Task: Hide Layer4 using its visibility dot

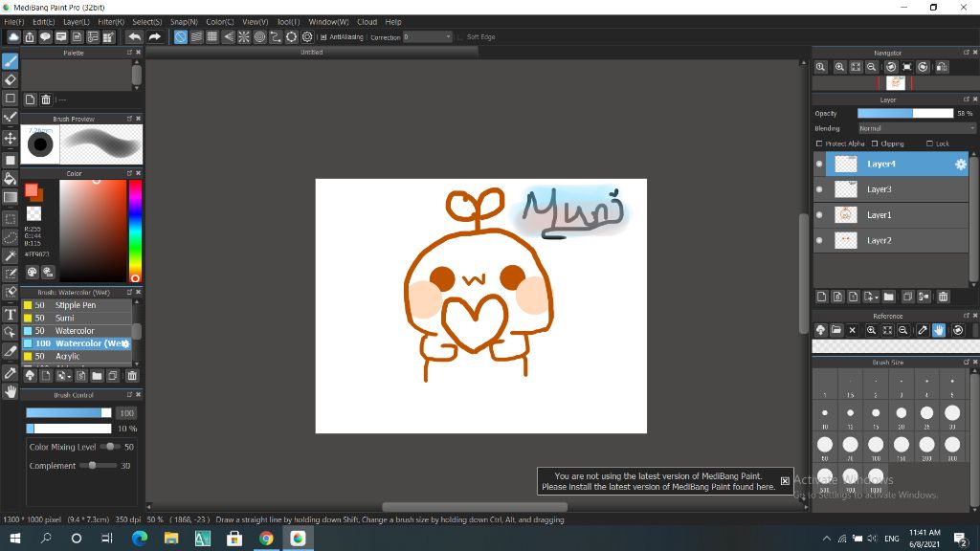Action: click(819, 164)
